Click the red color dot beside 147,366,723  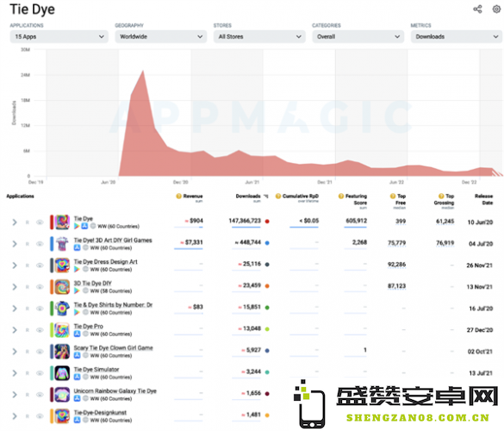tap(267, 222)
